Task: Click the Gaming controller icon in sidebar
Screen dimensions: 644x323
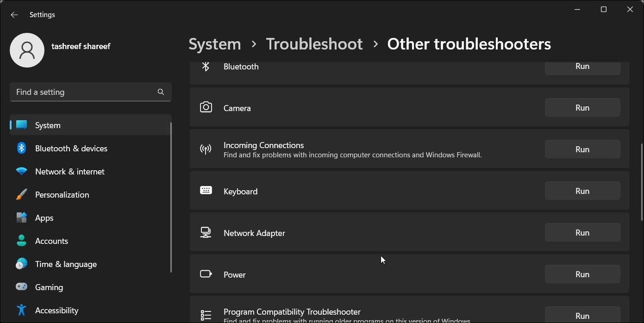Action: point(21,287)
